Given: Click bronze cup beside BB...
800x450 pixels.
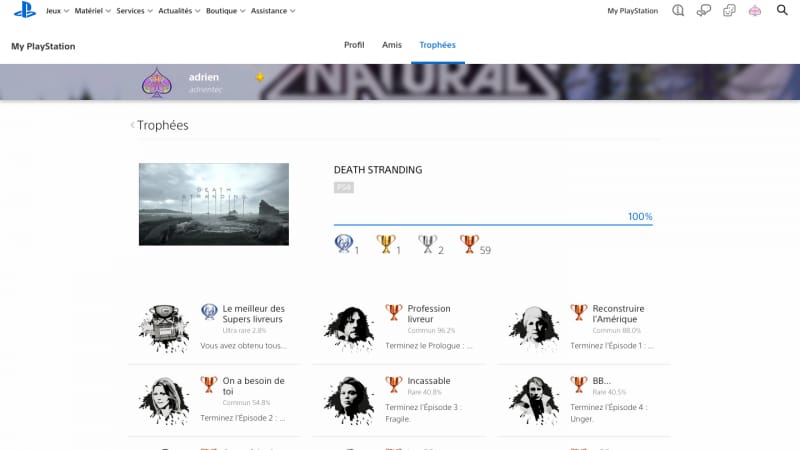Looking at the screenshot, I should pyautogui.click(x=579, y=384).
